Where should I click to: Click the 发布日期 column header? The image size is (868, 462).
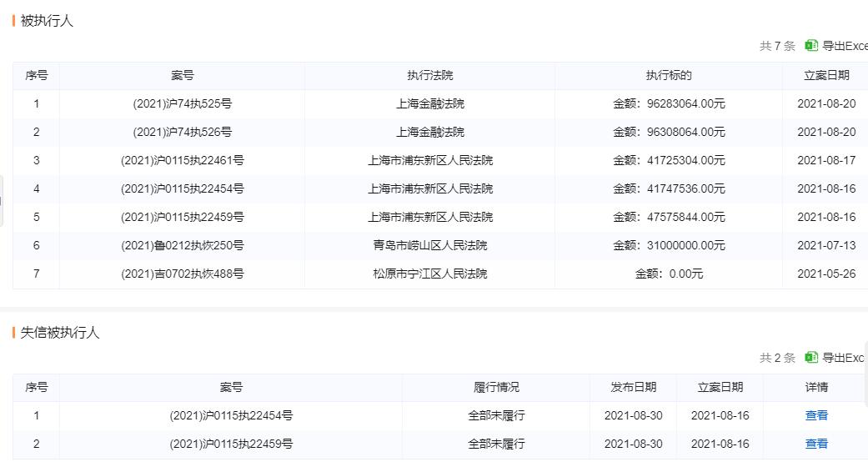(634, 387)
